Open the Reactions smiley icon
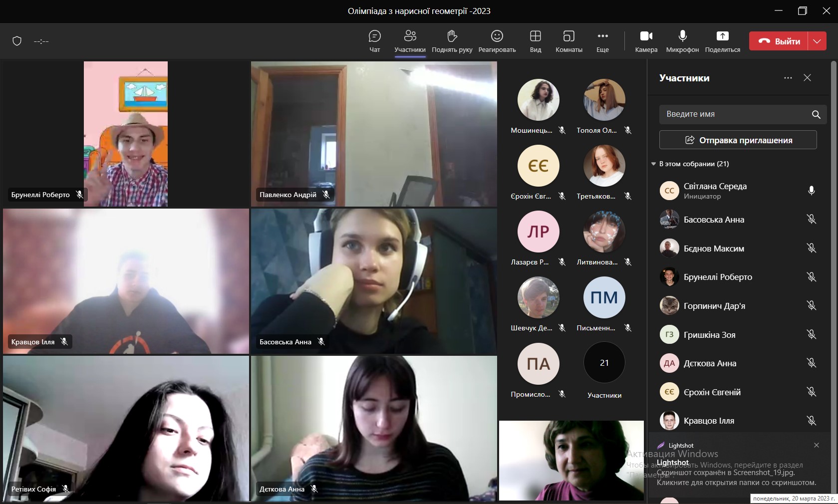Image resolution: width=838 pixels, height=504 pixels. [497, 36]
